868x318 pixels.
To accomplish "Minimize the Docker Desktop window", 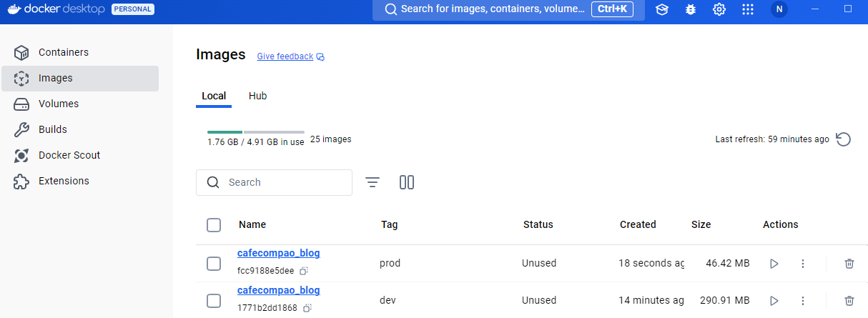I will pyautogui.click(x=816, y=9).
